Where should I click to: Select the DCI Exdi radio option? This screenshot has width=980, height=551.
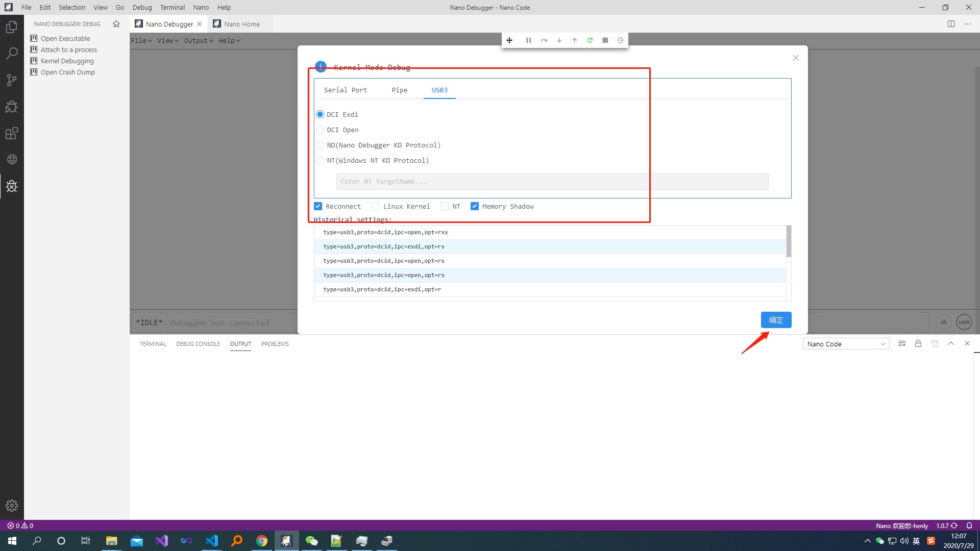pos(320,114)
